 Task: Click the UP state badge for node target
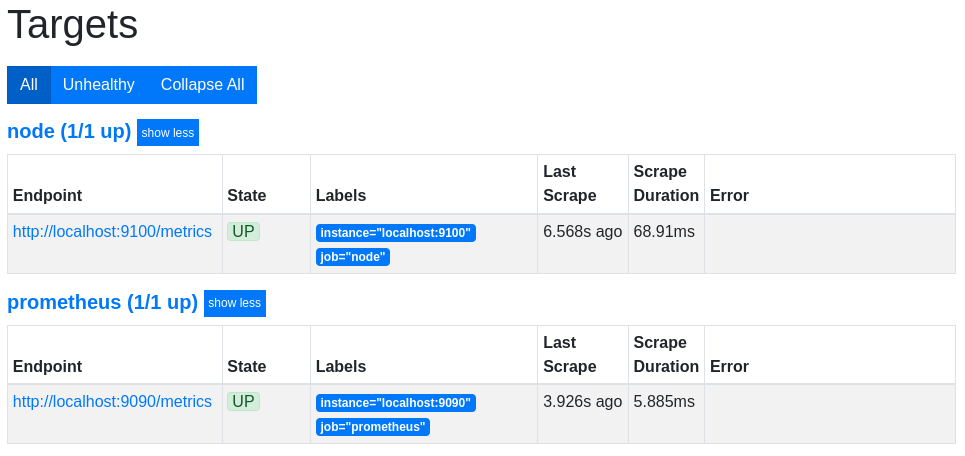pos(243,232)
